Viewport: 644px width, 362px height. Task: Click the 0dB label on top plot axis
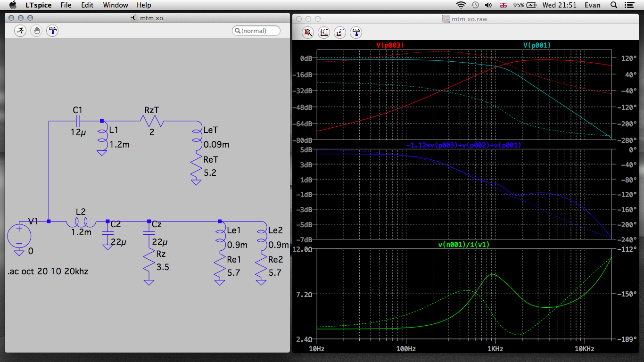pos(306,58)
